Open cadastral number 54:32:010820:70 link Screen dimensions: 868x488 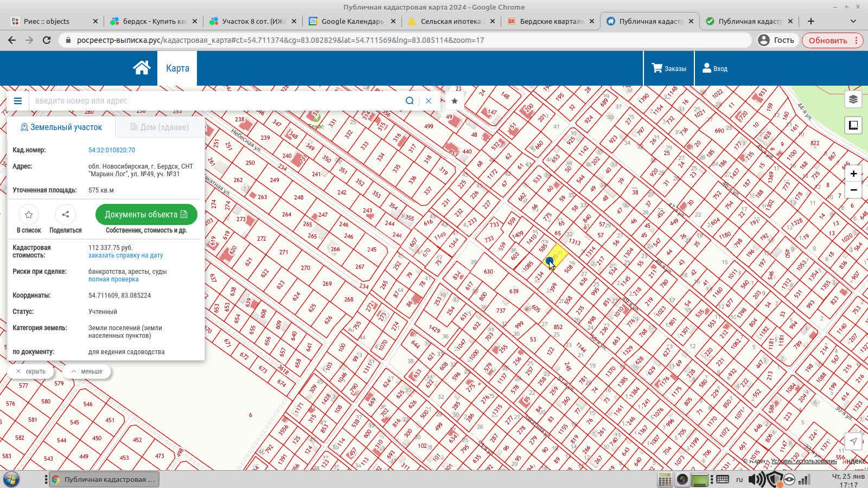(112, 150)
